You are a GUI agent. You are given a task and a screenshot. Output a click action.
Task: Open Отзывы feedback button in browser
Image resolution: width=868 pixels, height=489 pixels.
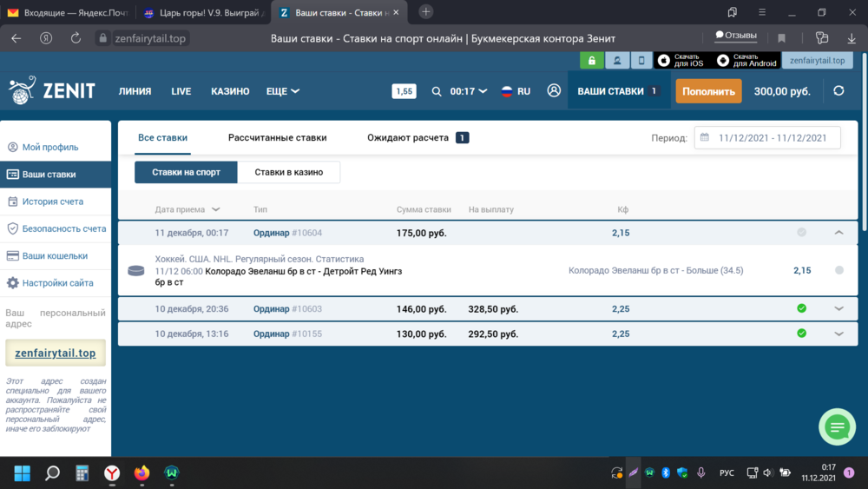[736, 36]
